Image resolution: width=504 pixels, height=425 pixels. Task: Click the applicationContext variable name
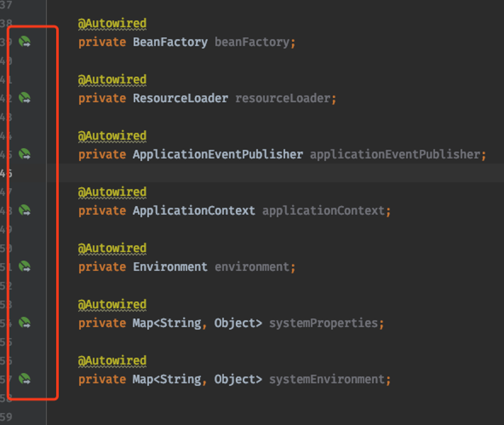click(323, 211)
